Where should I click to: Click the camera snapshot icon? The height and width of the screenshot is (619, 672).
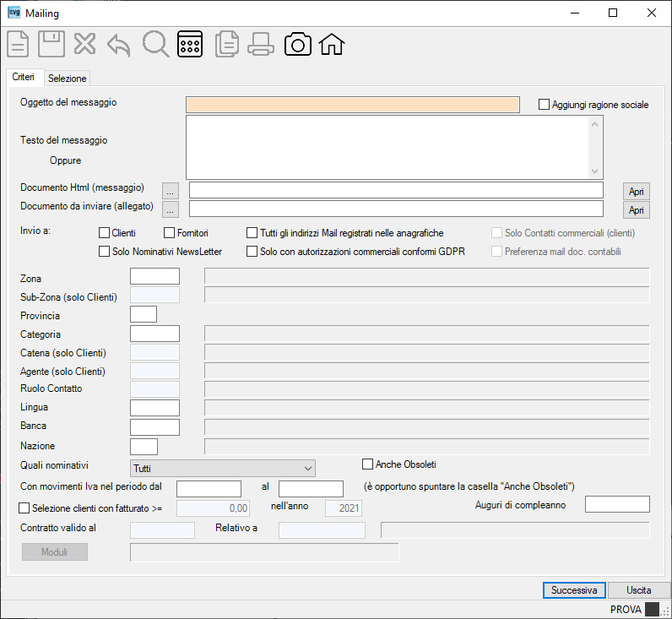[298, 44]
